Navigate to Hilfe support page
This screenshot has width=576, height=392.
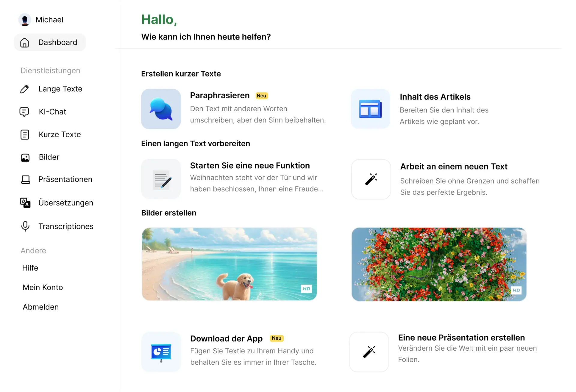(30, 267)
